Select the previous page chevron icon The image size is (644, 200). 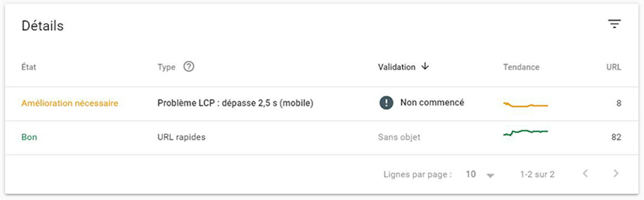(x=586, y=174)
